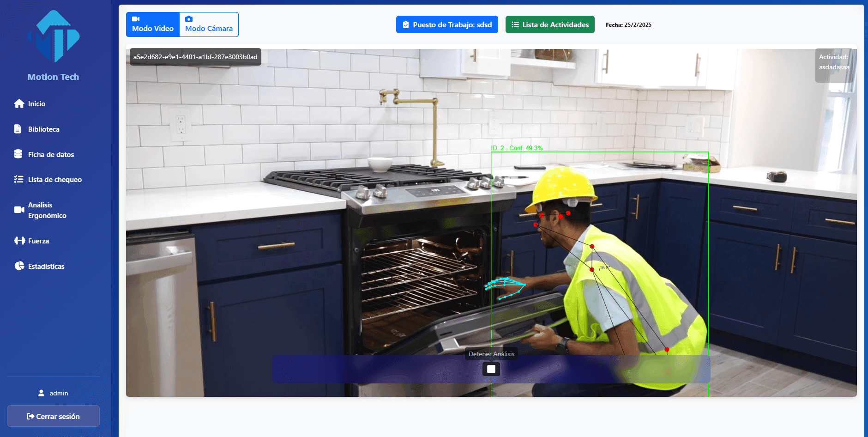Image resolution: width=868 pixels, height=437 pixels.
Task: Click the Actividad overlay label
Action: click(834, 62)
